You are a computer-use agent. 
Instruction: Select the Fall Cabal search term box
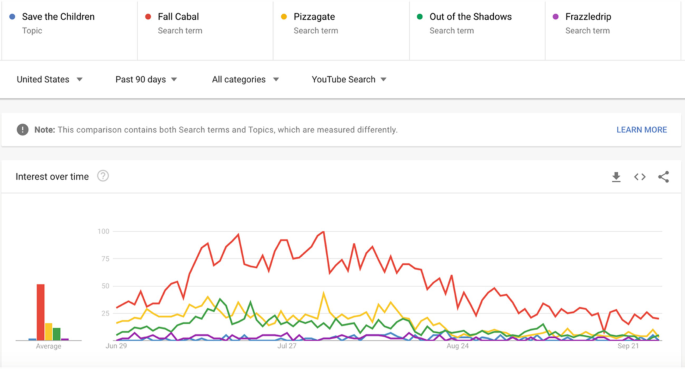(205, 30)
